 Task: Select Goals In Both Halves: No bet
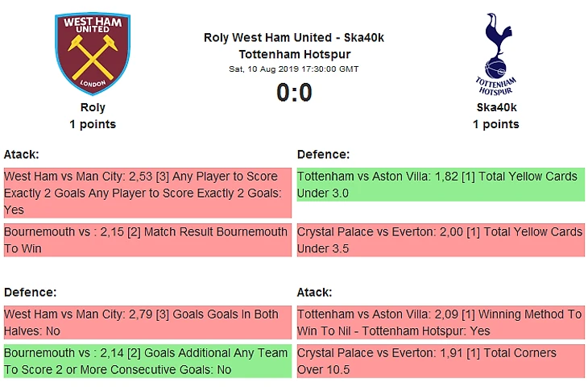(x=147, y=322)
